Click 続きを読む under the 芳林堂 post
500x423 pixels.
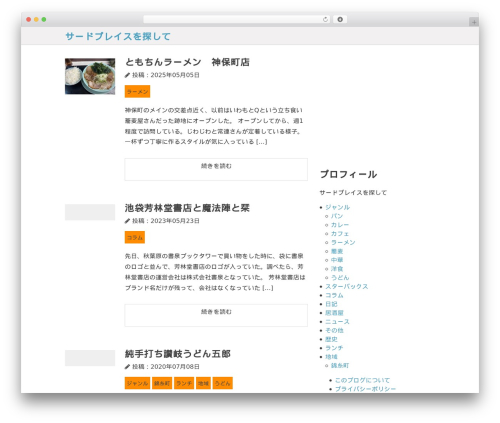(x=216, y=315)
